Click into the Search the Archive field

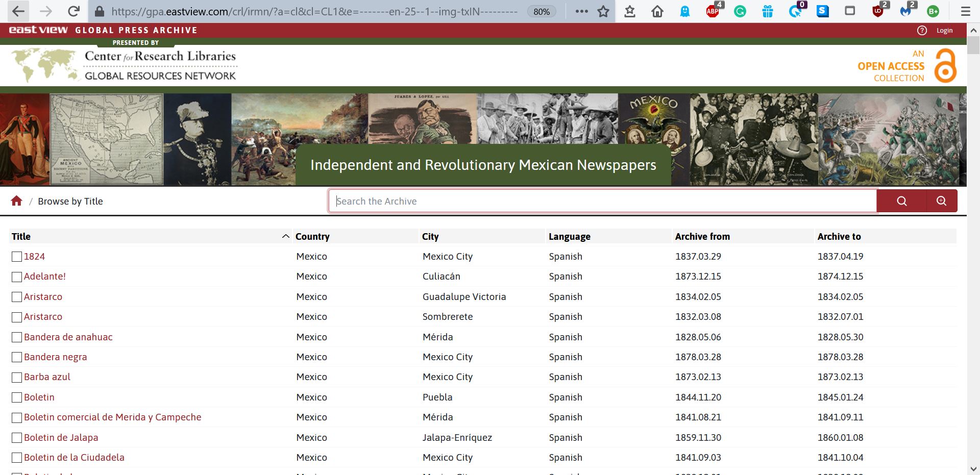(602, 201)
